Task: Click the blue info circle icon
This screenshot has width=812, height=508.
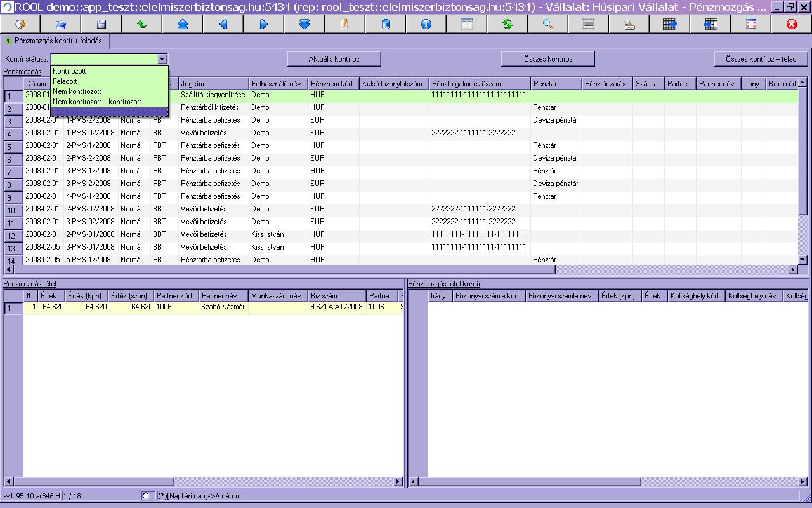Action: [426, 24]
